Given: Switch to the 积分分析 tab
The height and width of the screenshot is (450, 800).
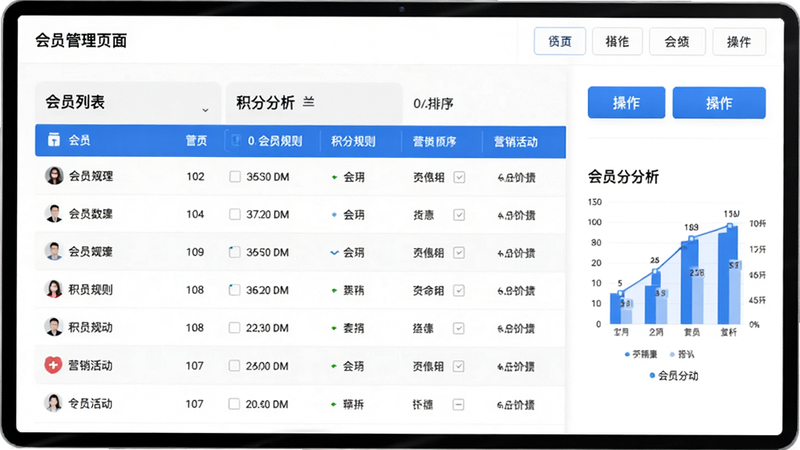Looking at the screenshot, I should click(314, 103).
